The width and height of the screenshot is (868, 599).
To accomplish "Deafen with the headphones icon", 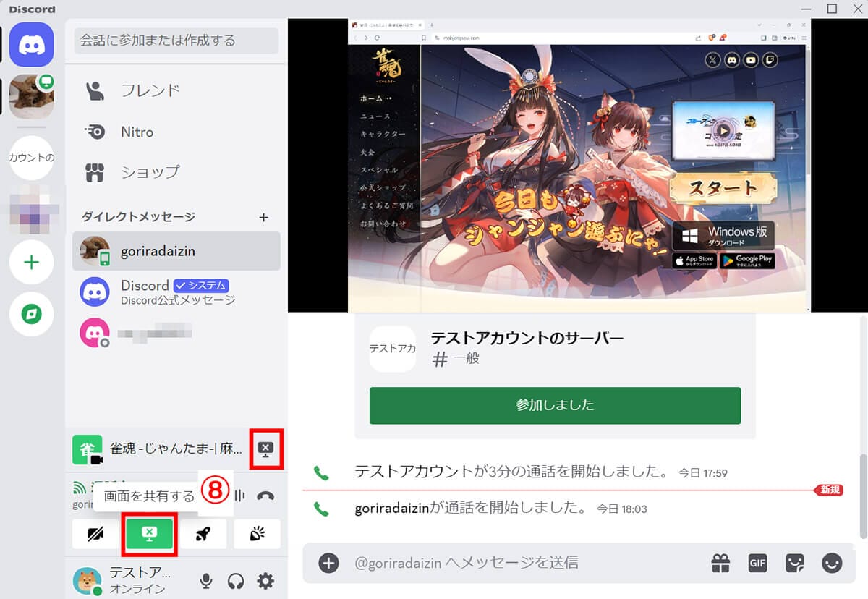I will 236,580.
